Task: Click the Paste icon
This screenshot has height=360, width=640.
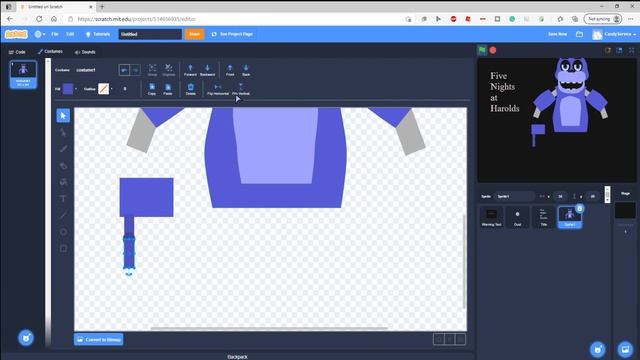Action: [x=168, y=89]
